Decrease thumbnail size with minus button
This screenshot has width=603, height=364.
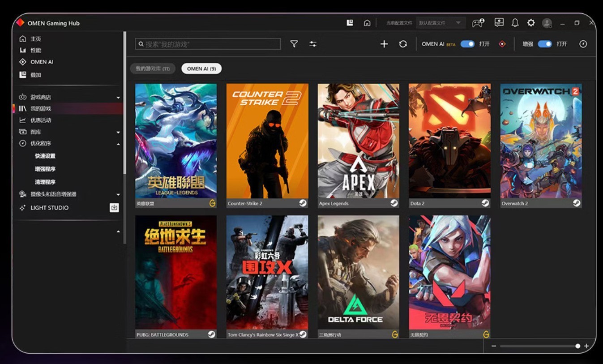click(x=494, y=346)
